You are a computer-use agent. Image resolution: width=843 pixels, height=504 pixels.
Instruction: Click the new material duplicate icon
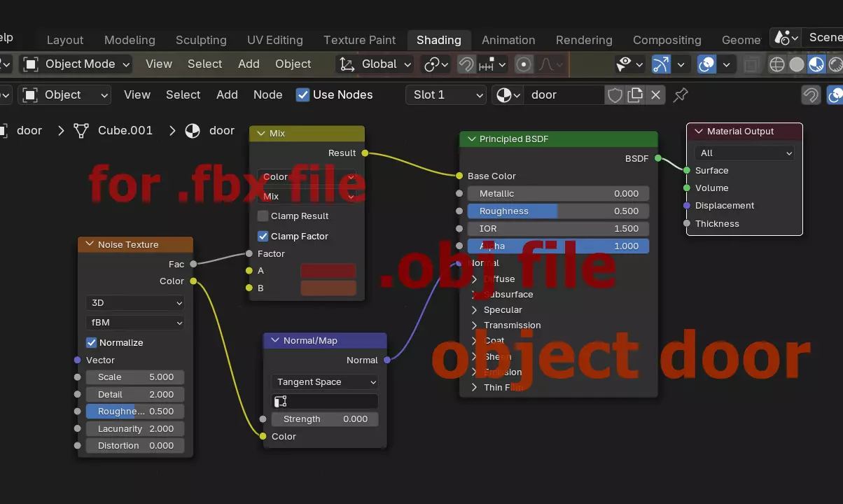tap(635, 95)
